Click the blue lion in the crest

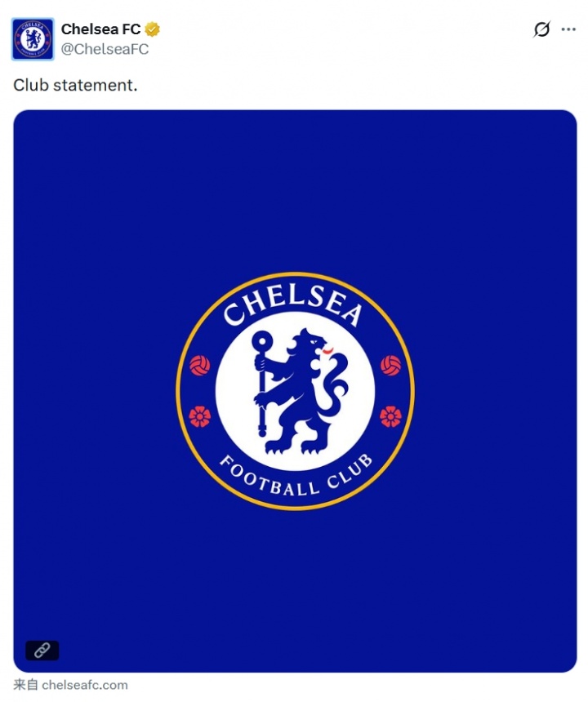298,391
